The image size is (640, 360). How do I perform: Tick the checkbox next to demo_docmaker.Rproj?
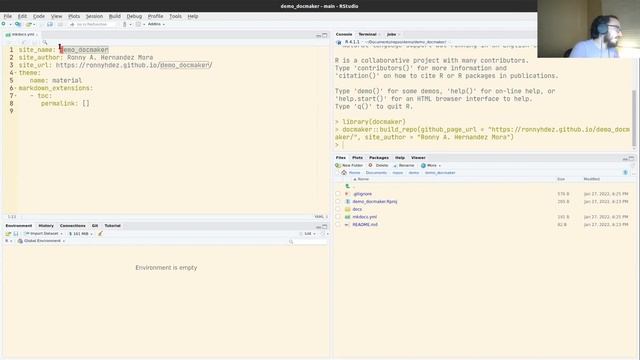338,202
